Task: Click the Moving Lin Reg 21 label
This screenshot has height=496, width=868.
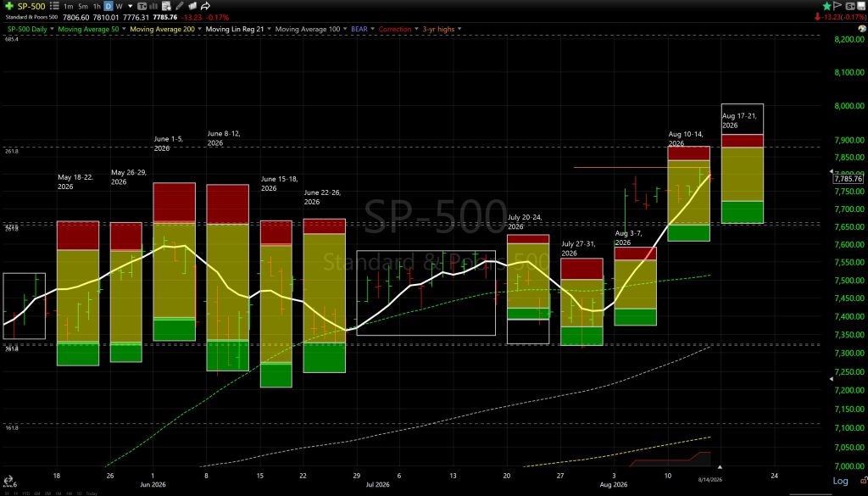Action: 235,29
